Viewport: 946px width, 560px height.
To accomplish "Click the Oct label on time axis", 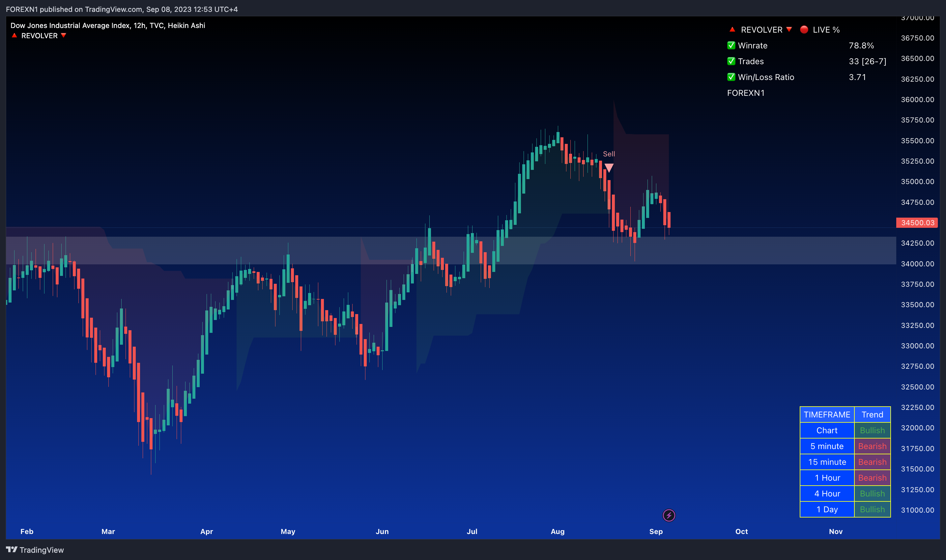I will tap(741, 531).
